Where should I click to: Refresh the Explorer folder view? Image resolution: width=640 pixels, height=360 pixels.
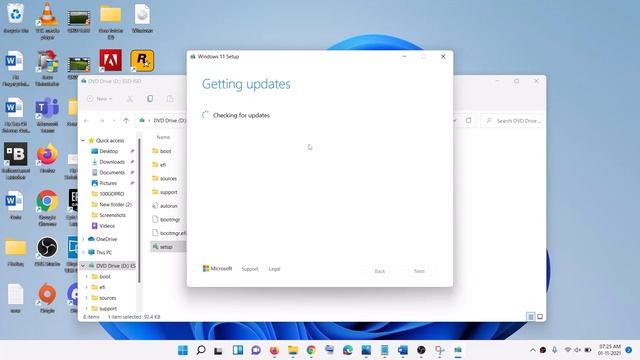469,120
